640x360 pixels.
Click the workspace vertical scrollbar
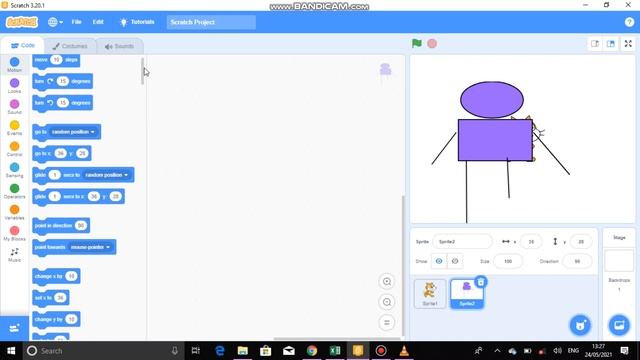(403, 265)
